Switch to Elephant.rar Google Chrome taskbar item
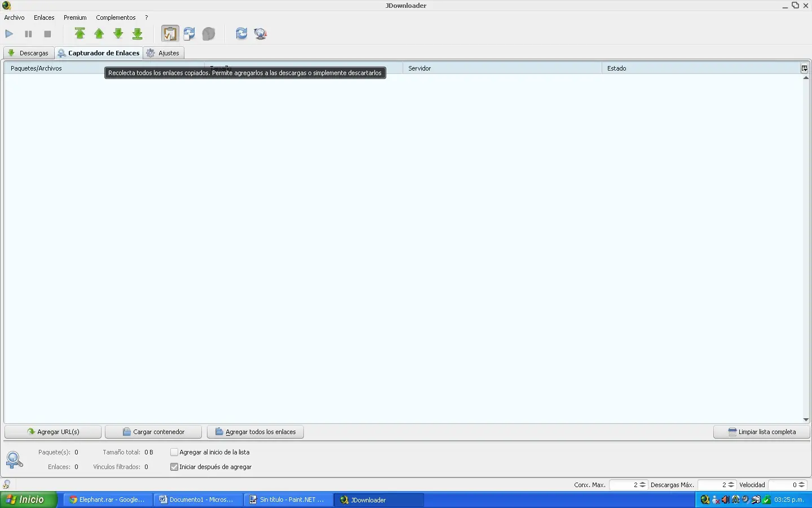 pos(107,500)
